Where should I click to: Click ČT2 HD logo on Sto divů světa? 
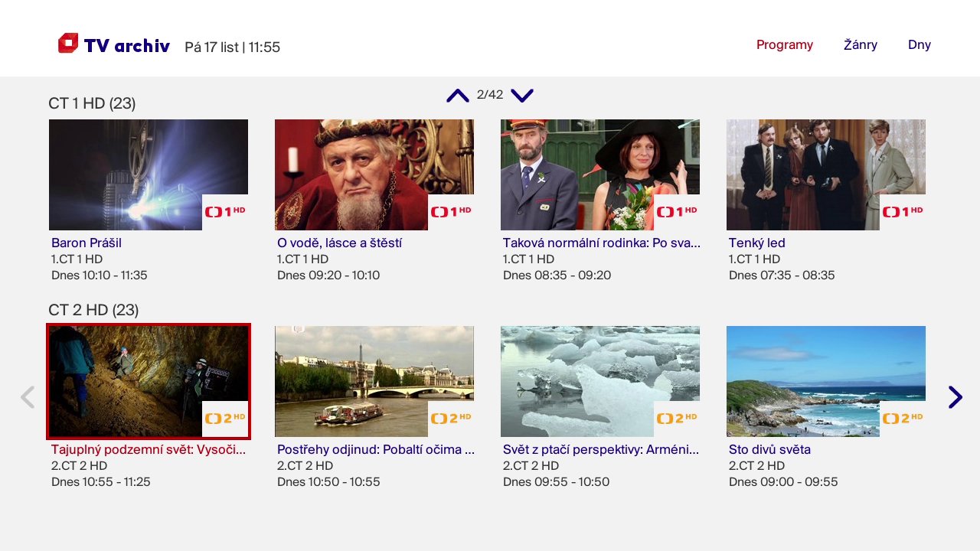coord(903,419)
